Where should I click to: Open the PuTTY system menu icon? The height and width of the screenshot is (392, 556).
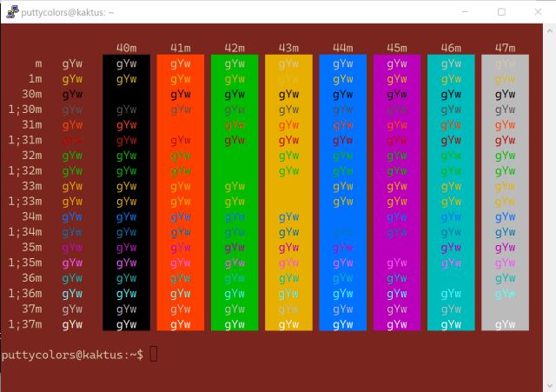pyautogui.click(x=12, y=12)
